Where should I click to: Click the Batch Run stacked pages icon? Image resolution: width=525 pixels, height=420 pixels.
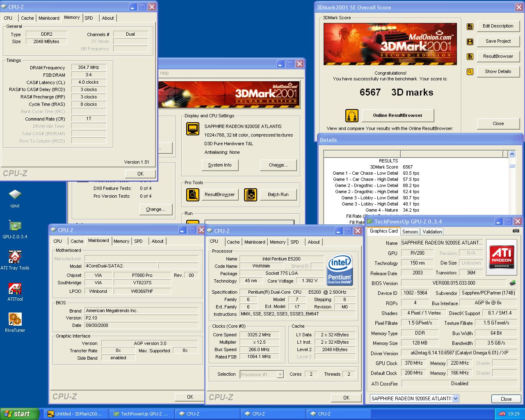[251, 194]
